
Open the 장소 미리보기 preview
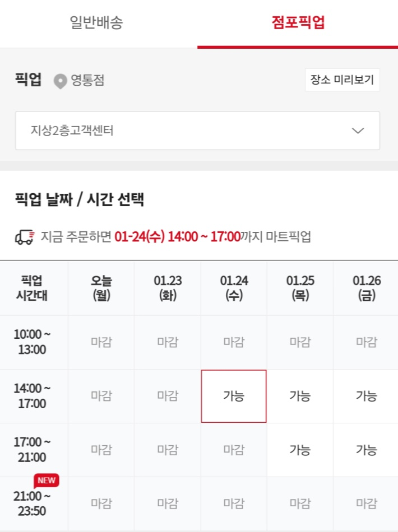pyautogui.click(x=343, y=80)
